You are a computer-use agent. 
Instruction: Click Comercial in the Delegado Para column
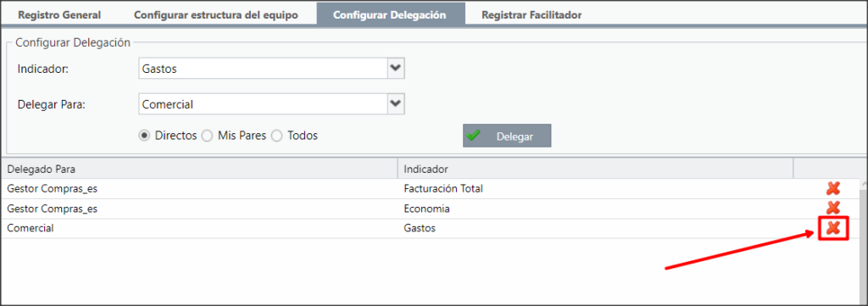[31, 228]
